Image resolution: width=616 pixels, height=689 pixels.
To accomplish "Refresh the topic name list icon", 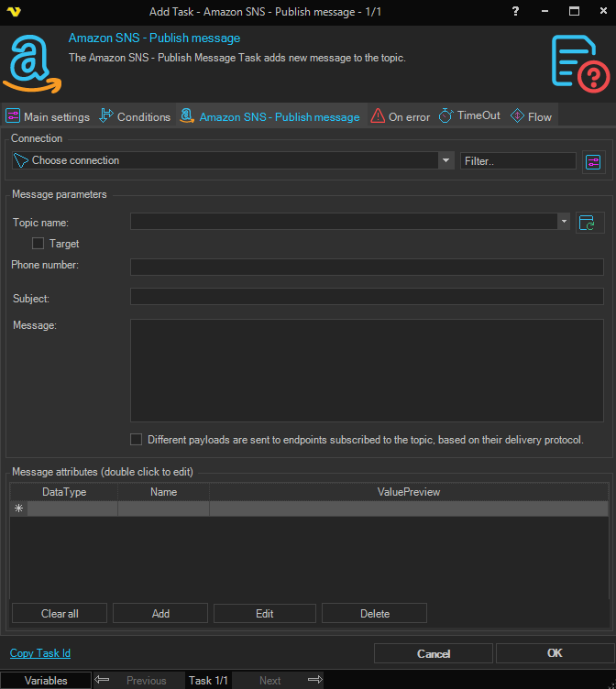I will click(589, 223).
